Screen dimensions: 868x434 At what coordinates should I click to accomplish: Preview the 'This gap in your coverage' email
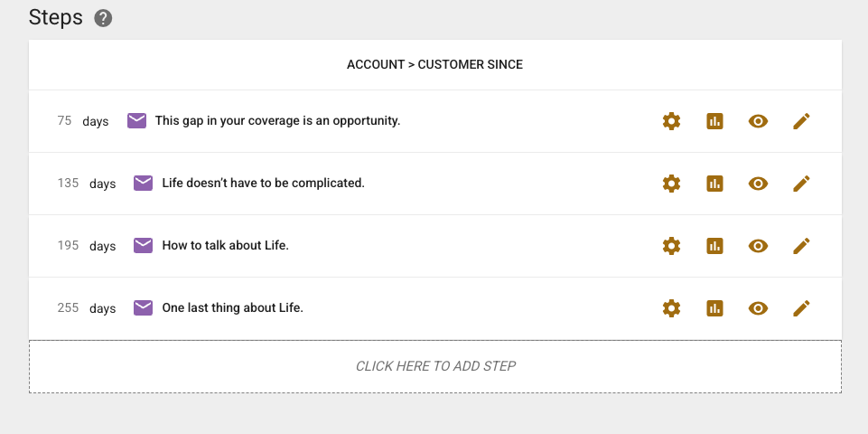(758, 121)
